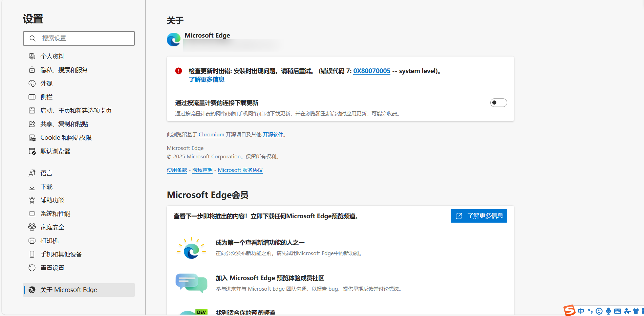Click the profile icon beside 个人资料
The image size is (644, 316).
(x=32, y=56)
